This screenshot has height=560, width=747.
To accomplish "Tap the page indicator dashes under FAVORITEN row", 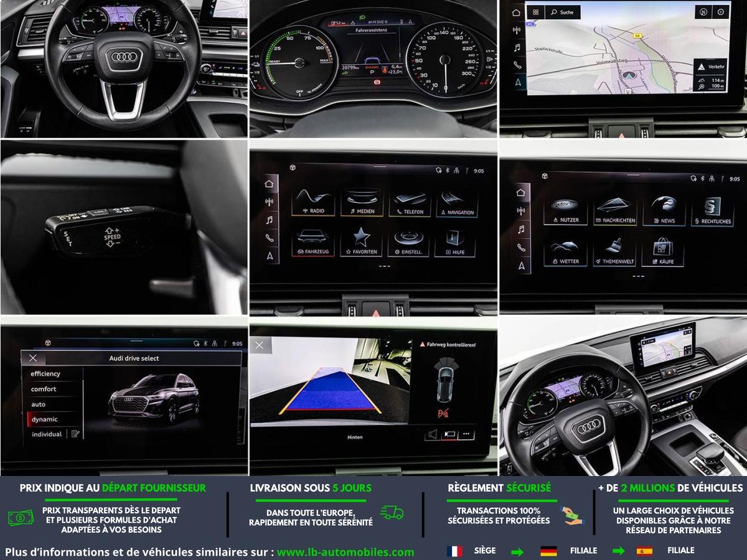I will point(384,266).
